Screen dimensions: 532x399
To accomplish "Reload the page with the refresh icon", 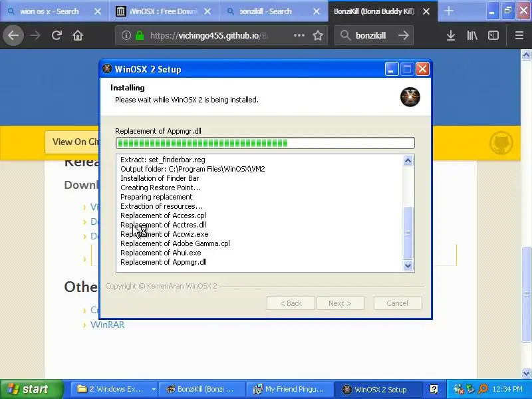I will (x=57, y=35).
